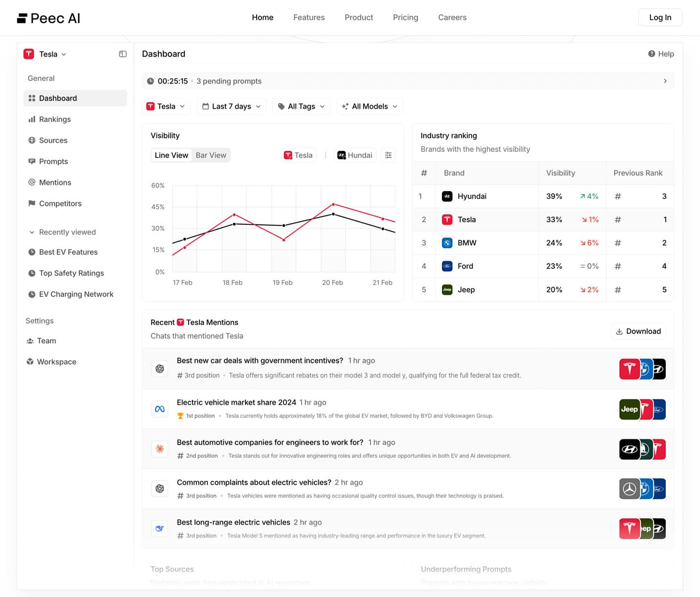Go to Home in top navigation

click(x=262, y=18)
